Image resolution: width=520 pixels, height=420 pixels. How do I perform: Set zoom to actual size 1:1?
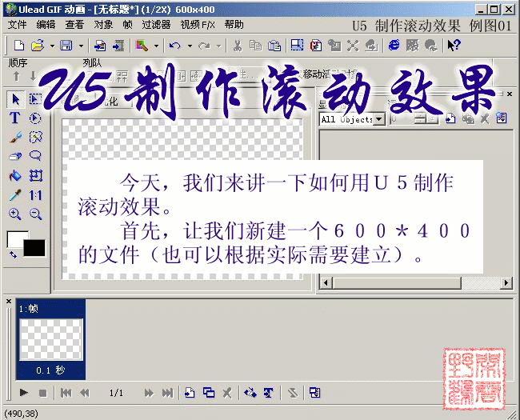(35, 195)
